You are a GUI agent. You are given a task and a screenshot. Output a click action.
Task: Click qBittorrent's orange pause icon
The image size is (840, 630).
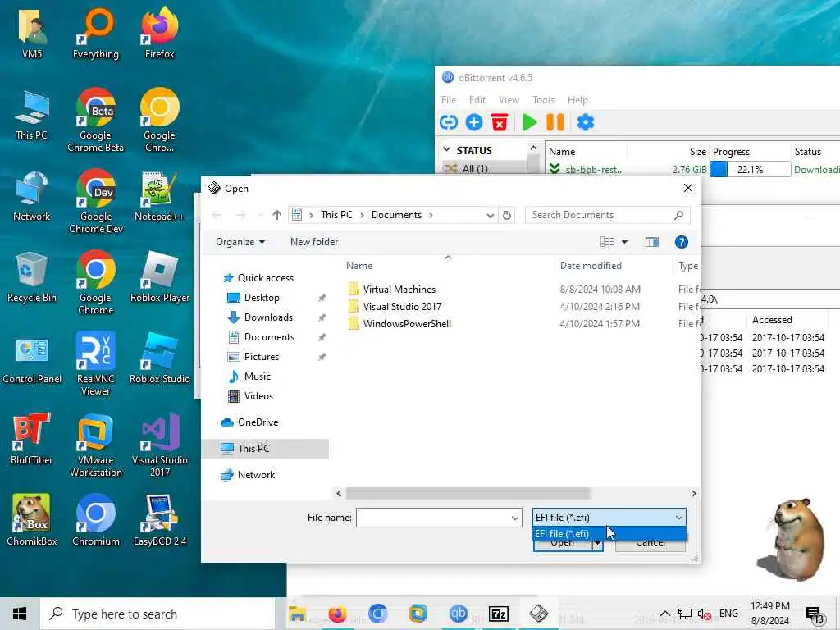[555, 123]
